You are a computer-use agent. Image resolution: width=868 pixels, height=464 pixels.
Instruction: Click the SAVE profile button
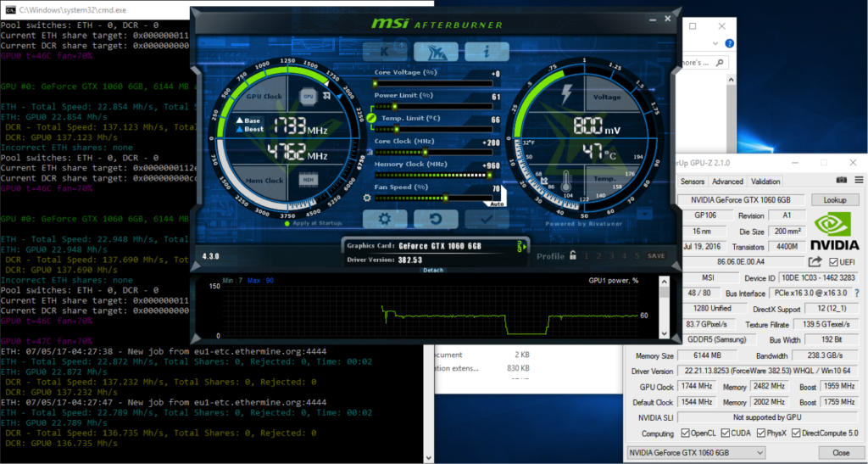point(656,256)
